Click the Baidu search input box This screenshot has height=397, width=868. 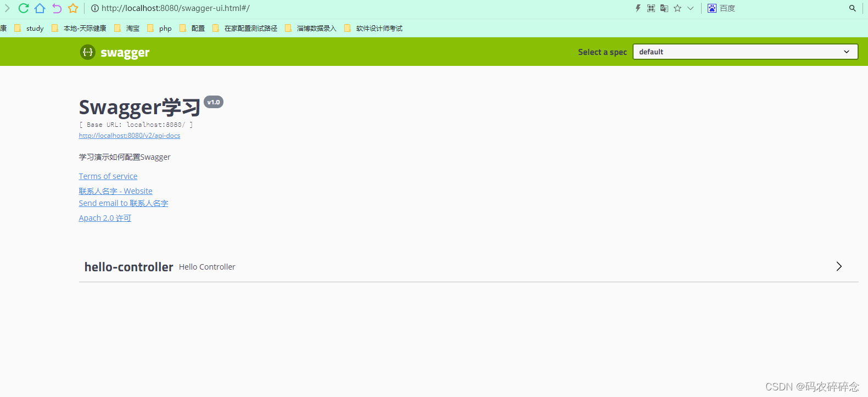click(x=782, y=8)
